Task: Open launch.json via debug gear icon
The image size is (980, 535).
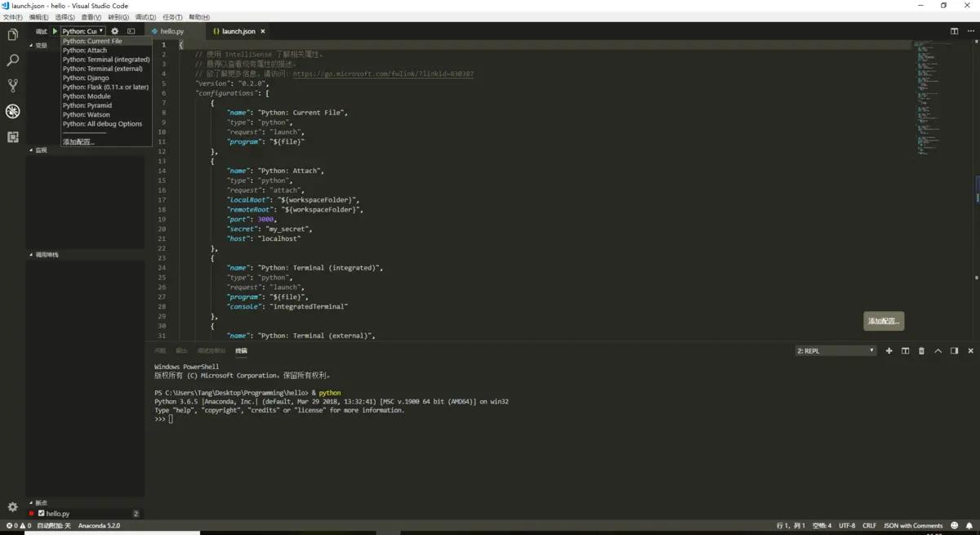Action: tap(114, 31)
